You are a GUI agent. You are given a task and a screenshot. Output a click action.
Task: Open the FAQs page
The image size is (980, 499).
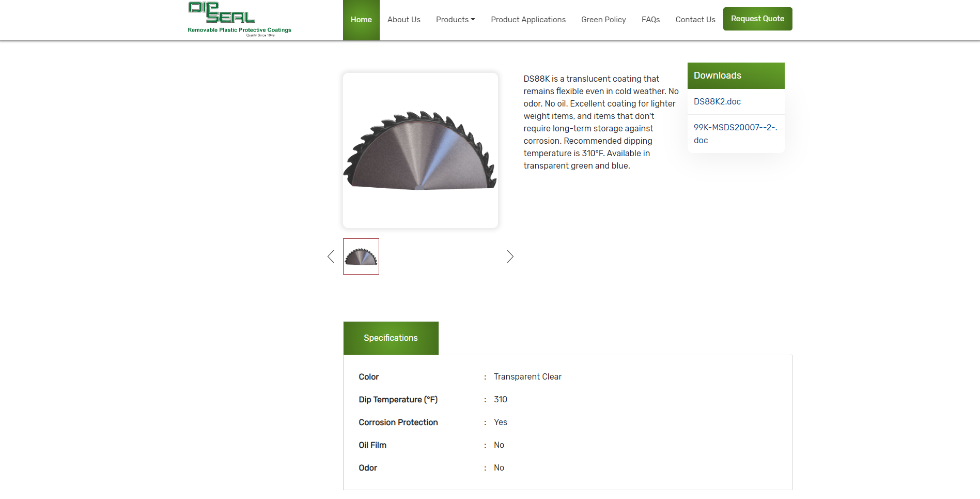point(650,20)
